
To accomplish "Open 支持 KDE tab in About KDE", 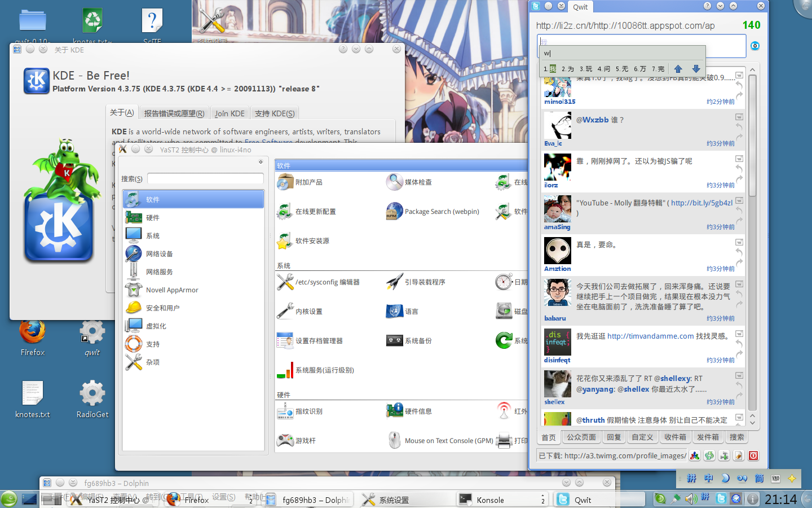I will (275, 113).
